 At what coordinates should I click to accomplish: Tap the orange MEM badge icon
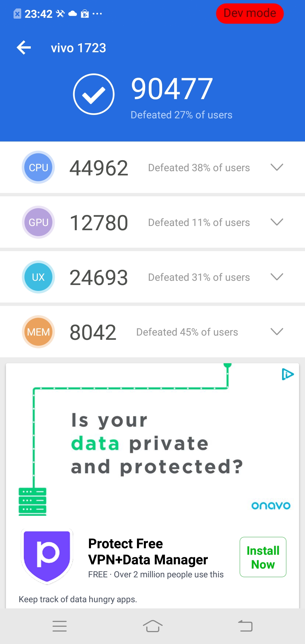[38, 332]
